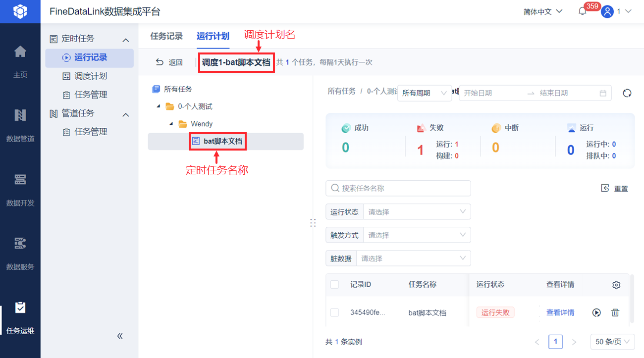This screenshot has height=358, width=644.
Task: Open the 50 条/页 page size dropdown
Action: (612, 342)
